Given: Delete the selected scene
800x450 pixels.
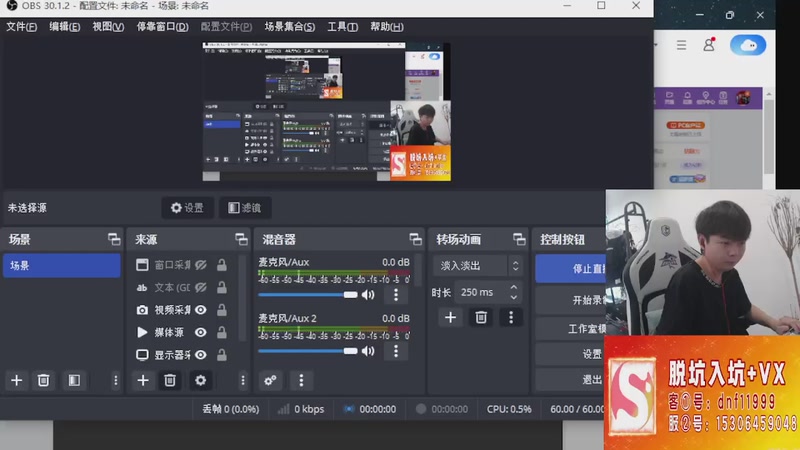Looking at the screenshot, I should pyautogui.click(x=43, y=380).
